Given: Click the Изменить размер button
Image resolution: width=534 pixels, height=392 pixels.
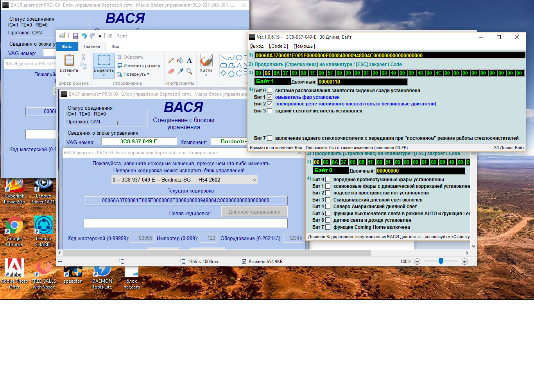Looking at the screenshot, I should pos(139,66).
